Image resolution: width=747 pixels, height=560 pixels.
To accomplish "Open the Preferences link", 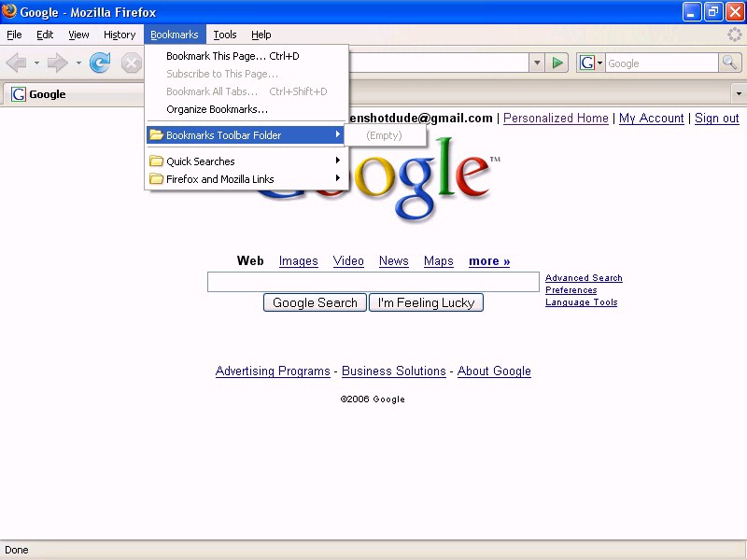I will click(571, 290).
